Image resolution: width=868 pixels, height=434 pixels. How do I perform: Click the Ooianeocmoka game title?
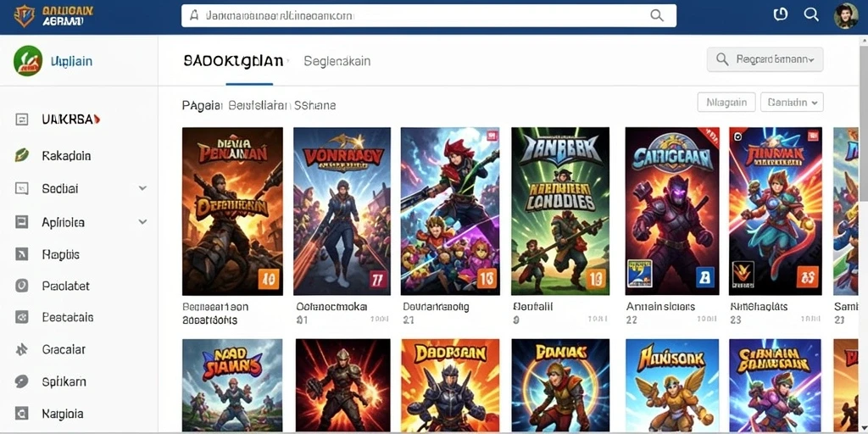[x=331, y=306]
